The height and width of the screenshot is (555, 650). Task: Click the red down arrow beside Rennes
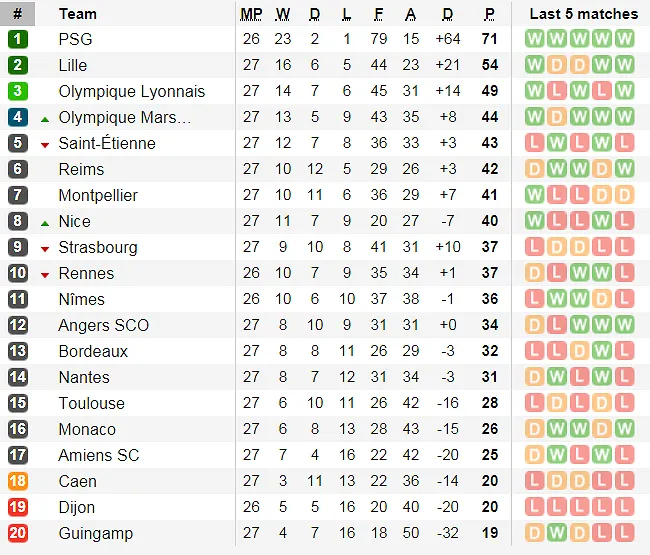pyautogui.click(x=45, y=274)
